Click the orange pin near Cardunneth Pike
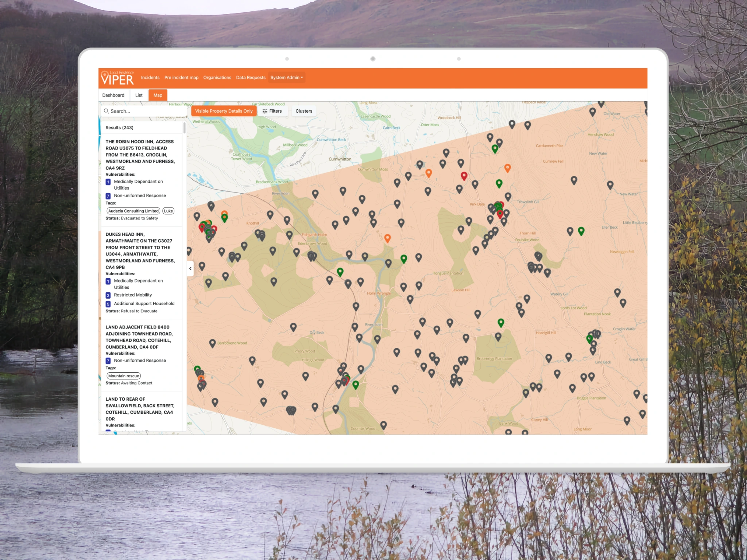The image size is (747, 560). click(x=507, y=168)
